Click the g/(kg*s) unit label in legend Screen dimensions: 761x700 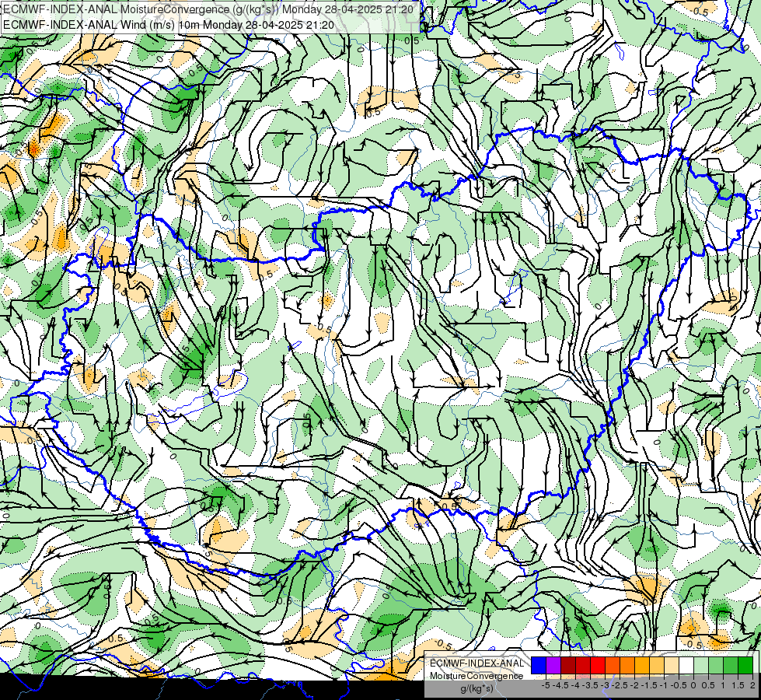pyautogui.click(x=476, y=689)
